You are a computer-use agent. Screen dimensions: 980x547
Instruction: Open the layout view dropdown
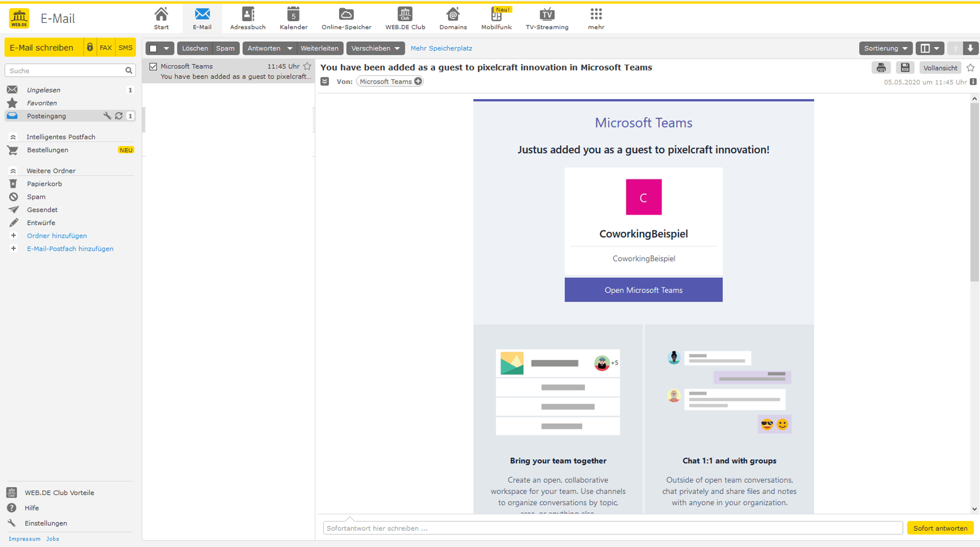pyautogui.click(x=930, y=48)
